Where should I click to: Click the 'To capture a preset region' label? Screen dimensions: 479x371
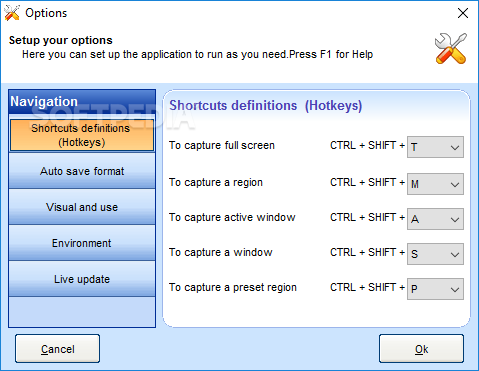pos(233,287)
